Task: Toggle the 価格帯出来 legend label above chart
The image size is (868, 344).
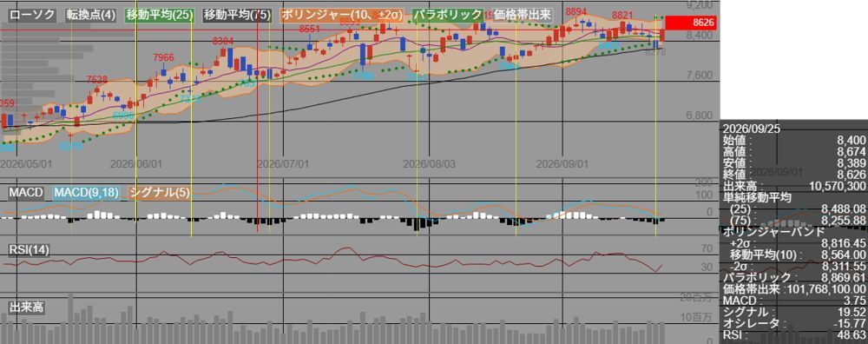Action: click(x=522, y=15)
